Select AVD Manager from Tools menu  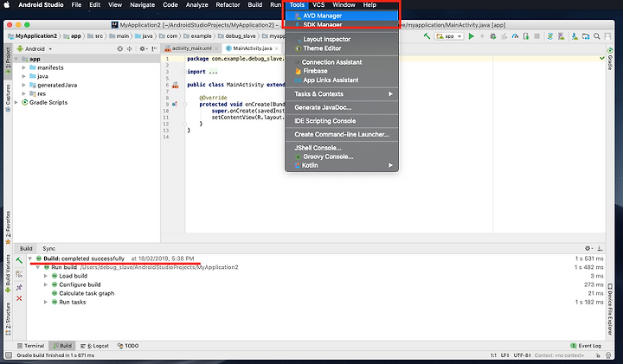coord(342,16)
